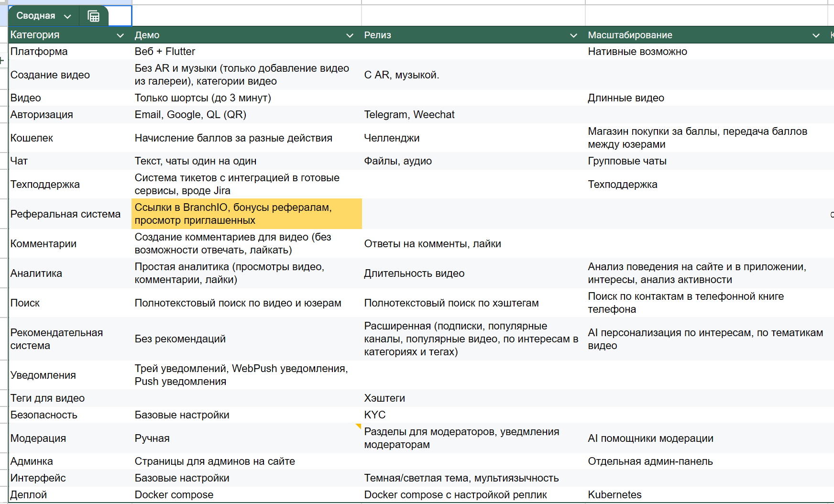The image size is (834, 504).
Task: Open the Релиз column filter arrow
Action: click(573, 35)
